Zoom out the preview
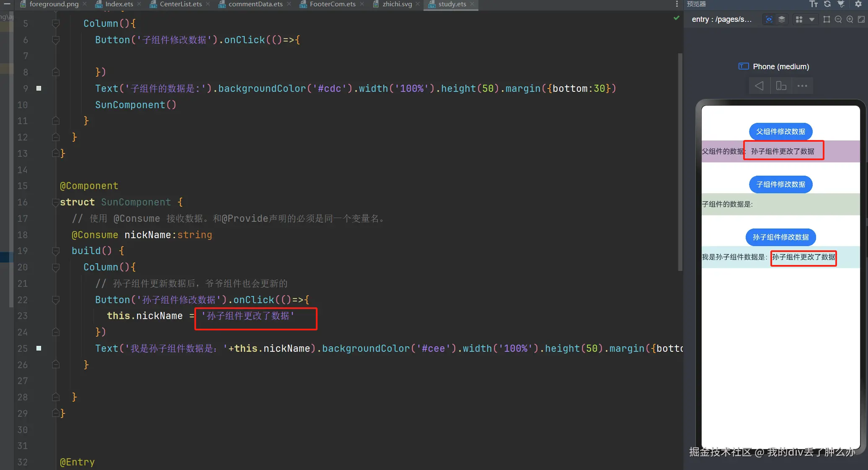The height and width of the screenshot is (470, 868). click(838, 19)
